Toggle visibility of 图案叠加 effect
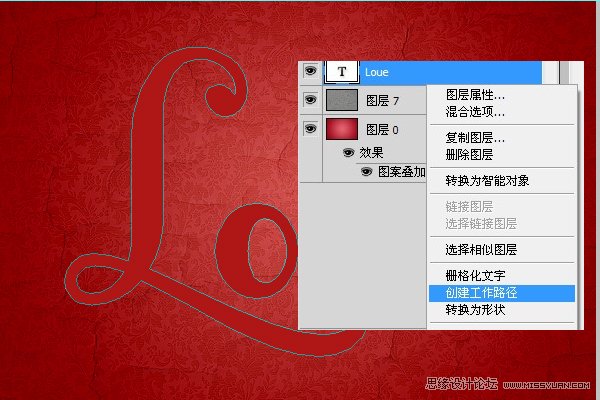Viewport: 600px width, 400px height. tap(366, 171)
